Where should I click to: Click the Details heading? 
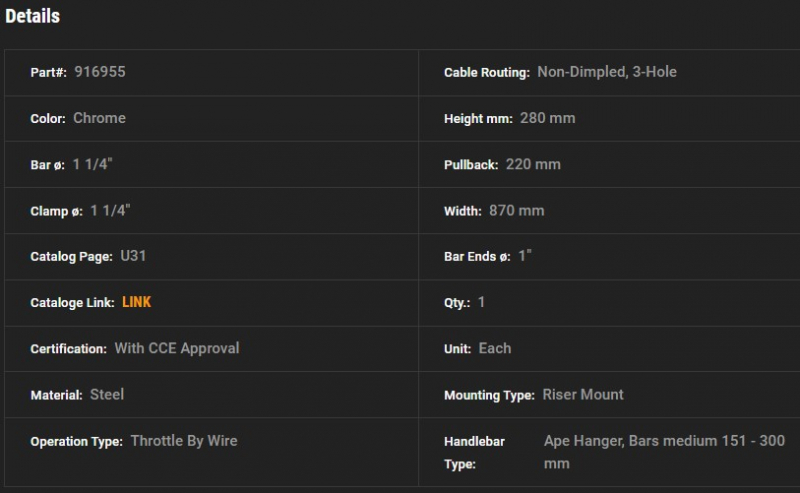[x=33, y=16]
